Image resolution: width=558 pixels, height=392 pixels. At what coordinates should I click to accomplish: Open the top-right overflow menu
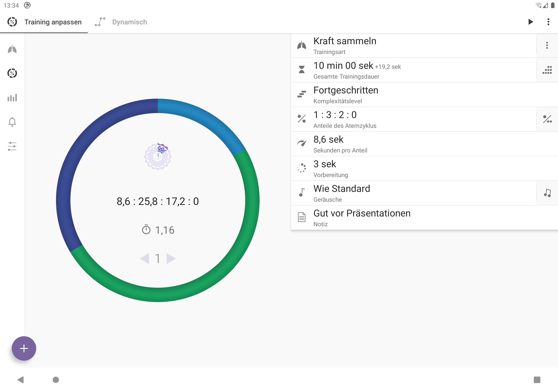coord(548,22)
